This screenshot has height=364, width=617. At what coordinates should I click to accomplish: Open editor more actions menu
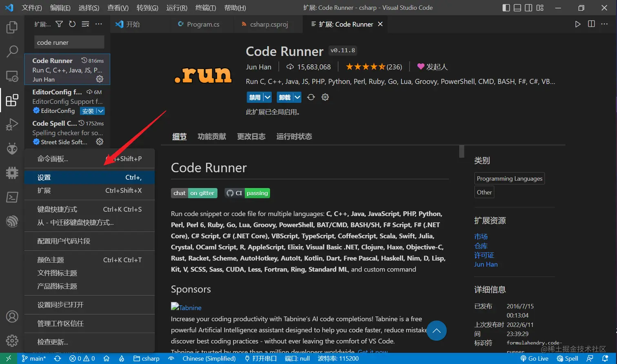point(604,24)
